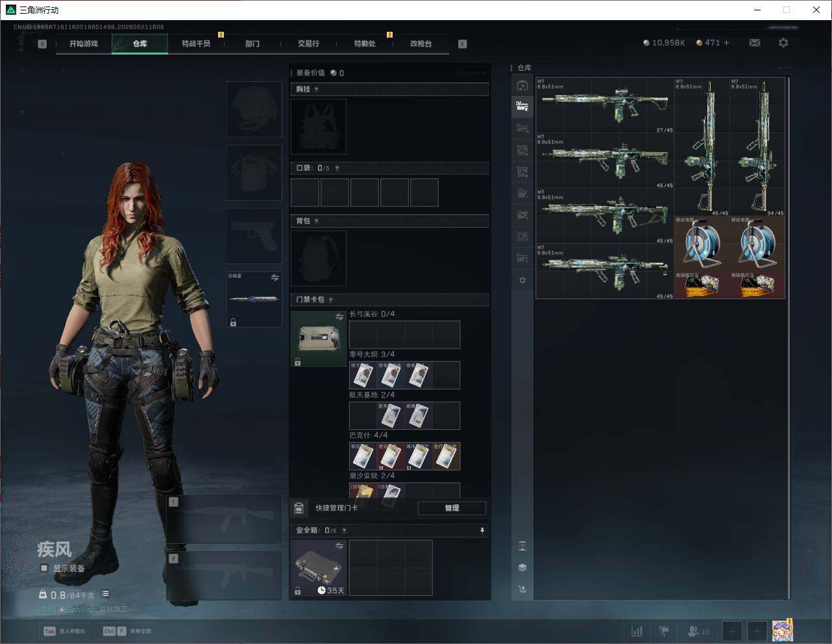Click the 潮汐监狱: 2/4 label
Screen dimensions: 832x644
[x=373, y=476]
